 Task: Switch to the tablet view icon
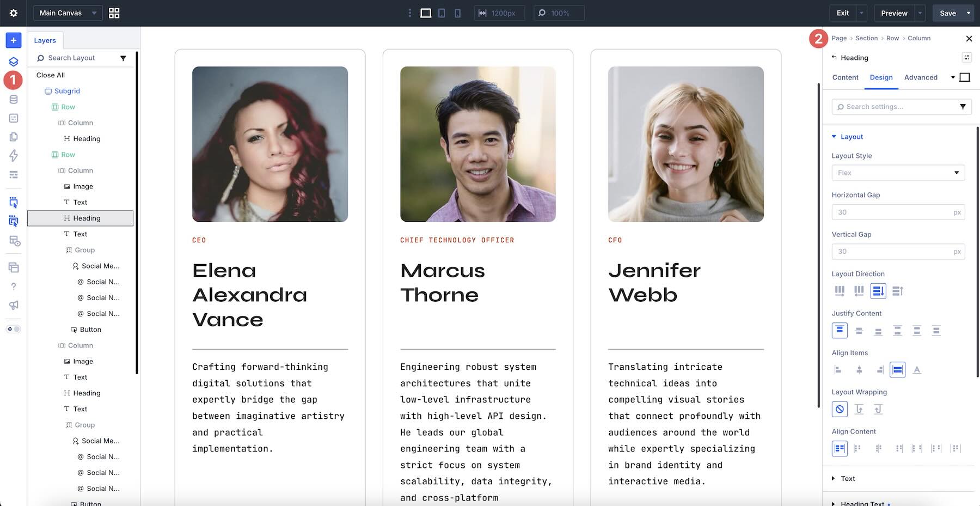click(442, 13)
